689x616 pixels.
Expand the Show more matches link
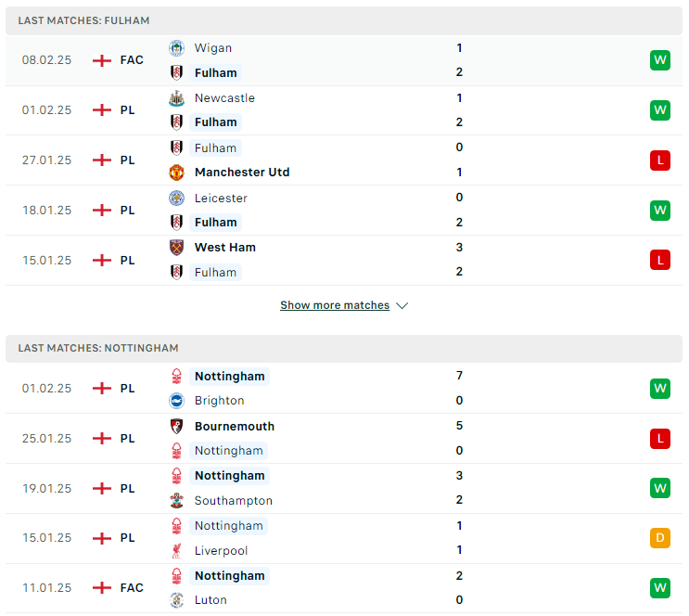click(x=335, y=305)
